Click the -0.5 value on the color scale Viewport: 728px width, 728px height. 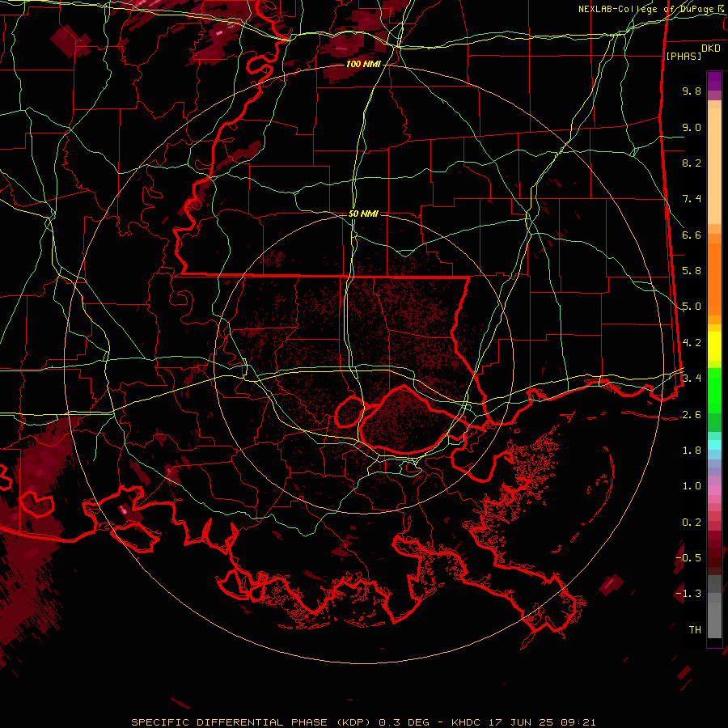tap(688, 558)
